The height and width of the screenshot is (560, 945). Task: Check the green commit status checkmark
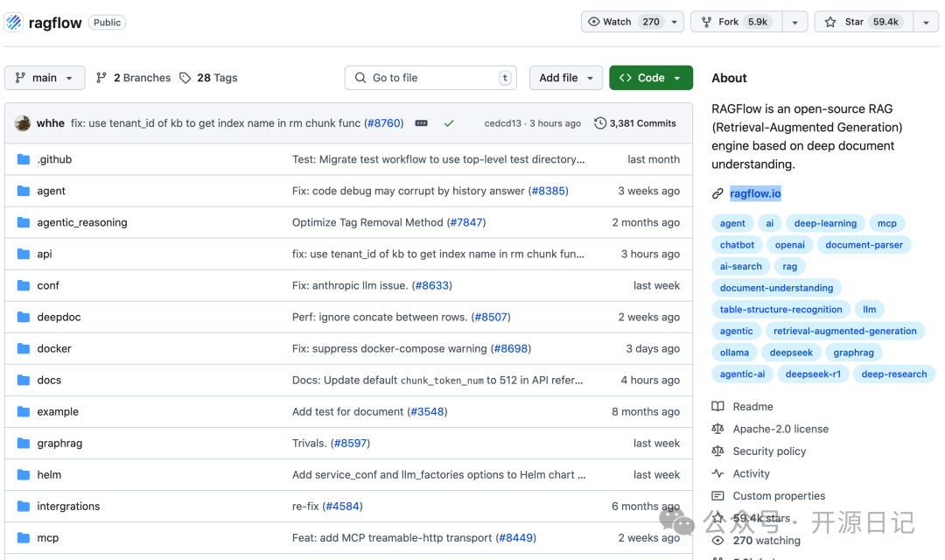449,123
